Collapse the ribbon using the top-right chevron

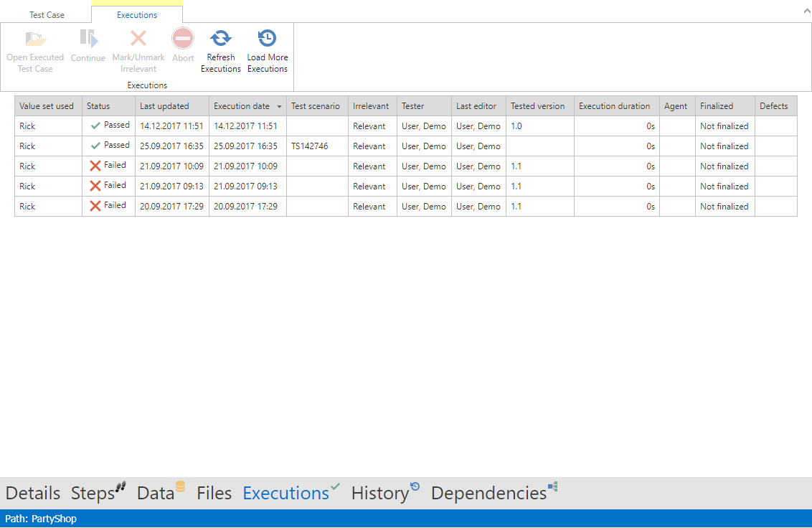click(x=805, y=12)
